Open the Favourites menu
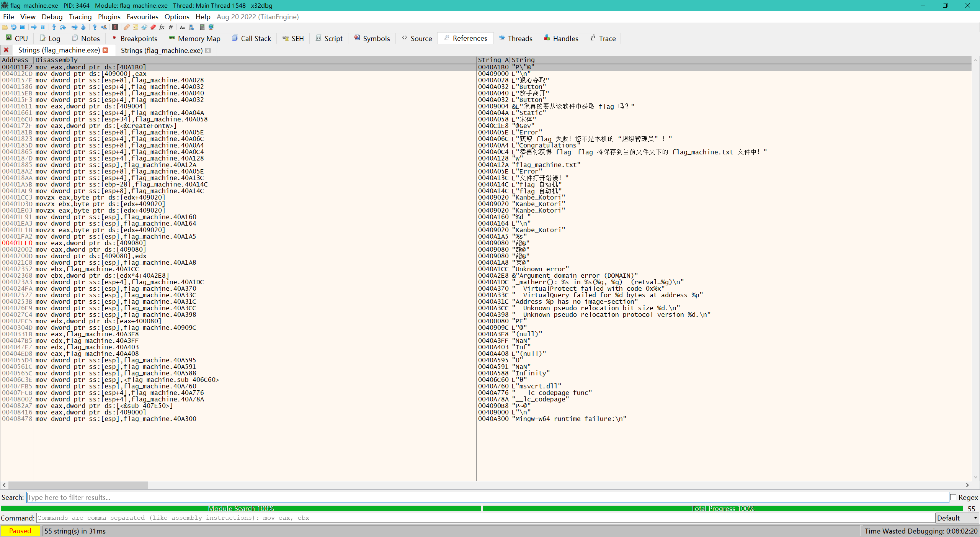Viewport: 980px width, 537px height. click(x=142, y=17)
